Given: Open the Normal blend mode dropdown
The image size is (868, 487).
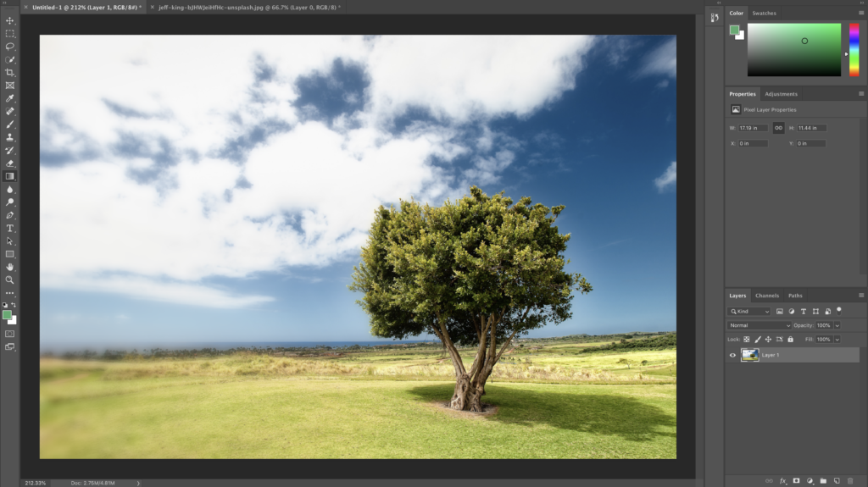Looking at the screenshot, I should click(759, 325).
